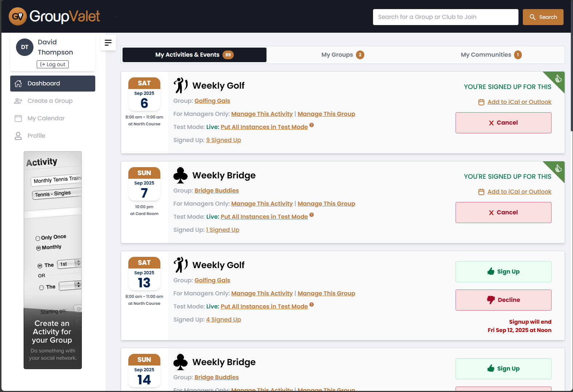Click Manage This Group for Sep 6 golf
The width and height of the screenshot is (573, 392).
tap(326, 114)
